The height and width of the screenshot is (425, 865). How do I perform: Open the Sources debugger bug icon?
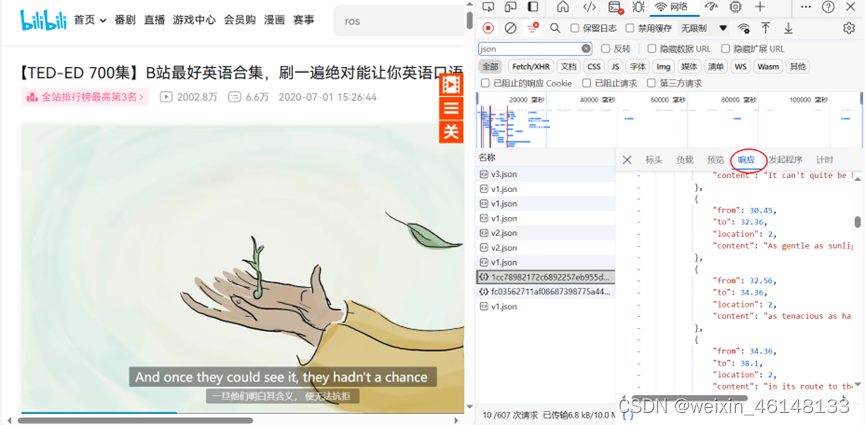(638, 7)
